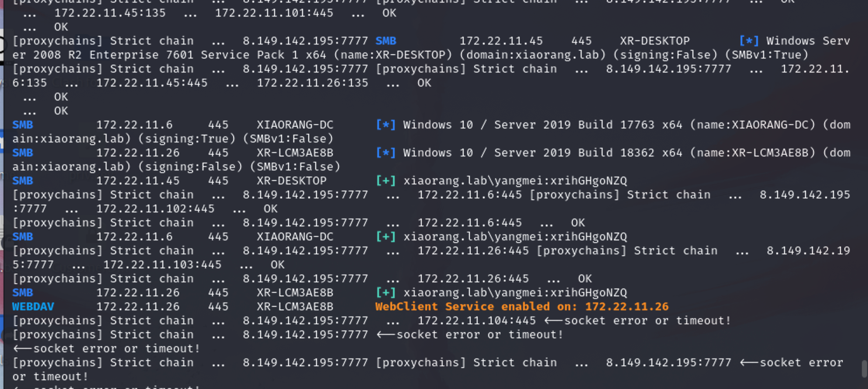Click the terminal scrollbar thumb
868x389 pixels.
[864, 368]
